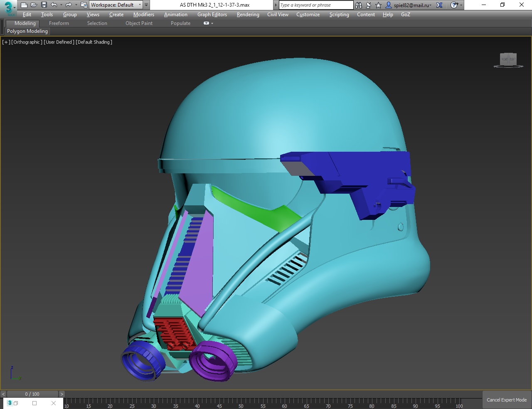The width and height of the screenshot is (532, 409).
Task: Open the Civil View menu
Action: click(x=278, y=15)
